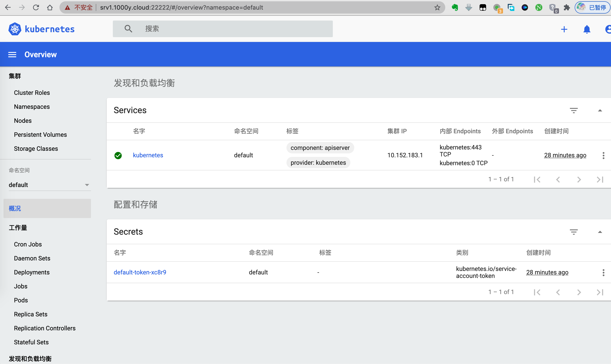Click the 名字 column header in Services
The width and height of the screenshot is (611, 364).
(x=139, y=131)
